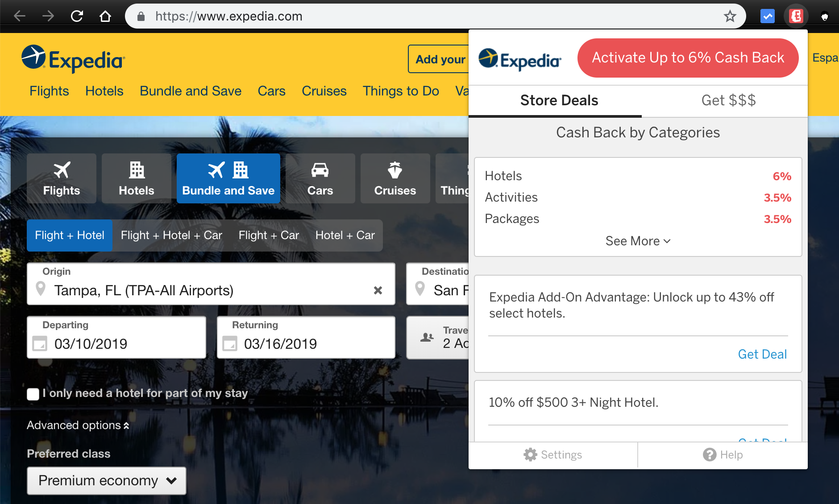Open Cars in top navigation
Viewport: 839px width, 504px height.
[271, 91]
